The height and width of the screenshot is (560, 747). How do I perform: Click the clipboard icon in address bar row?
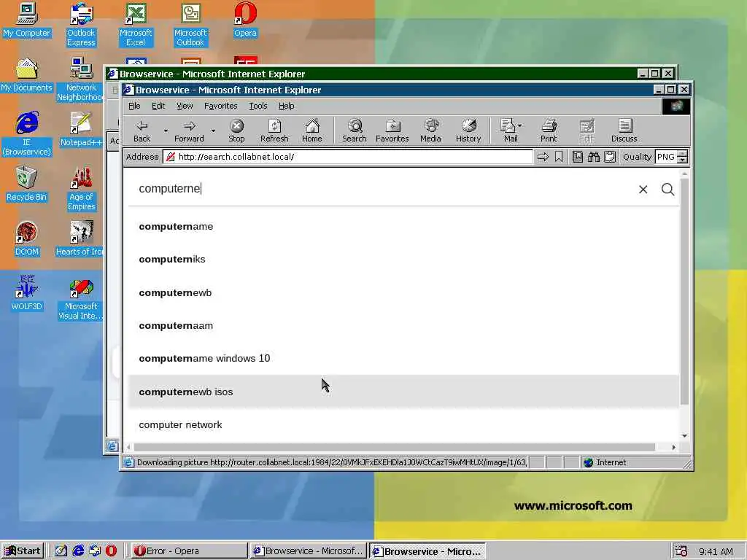click(x=610, y=157)
